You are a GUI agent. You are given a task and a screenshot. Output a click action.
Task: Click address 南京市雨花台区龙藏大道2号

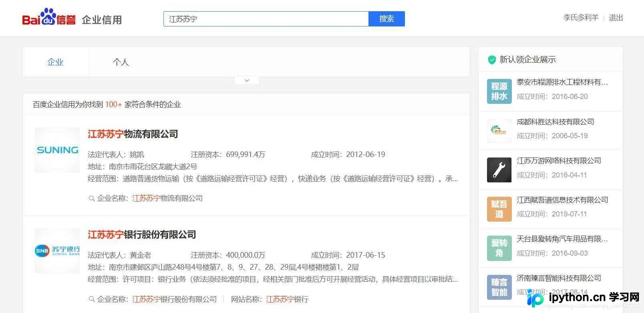click(x=153, y=167)
